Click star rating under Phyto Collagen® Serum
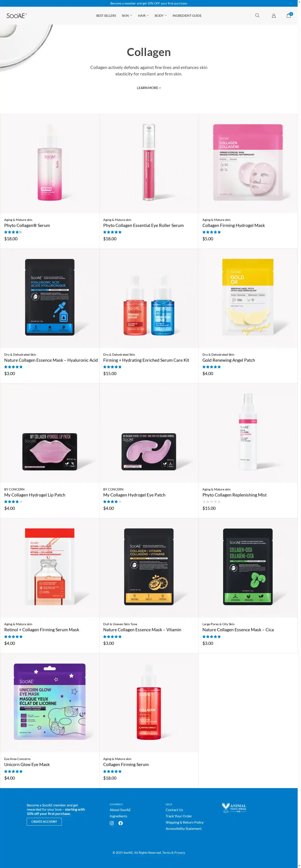Screen dimensions: 301x868 pyautogui.click(x=13, y=232)
